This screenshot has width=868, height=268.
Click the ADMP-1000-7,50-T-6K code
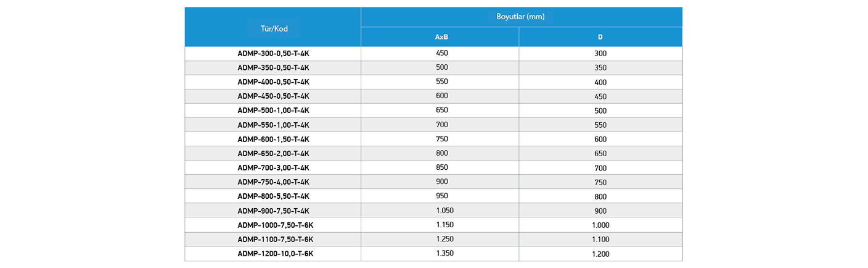[276, 225]
